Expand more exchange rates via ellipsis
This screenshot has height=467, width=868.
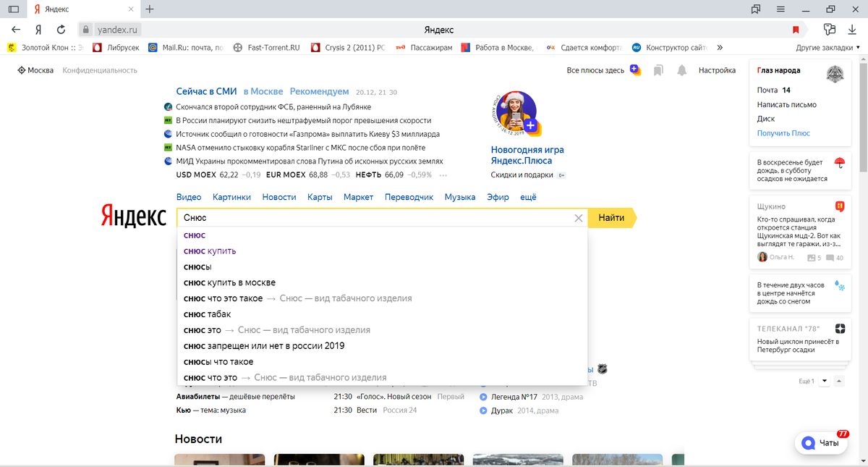tap(443, 175)
